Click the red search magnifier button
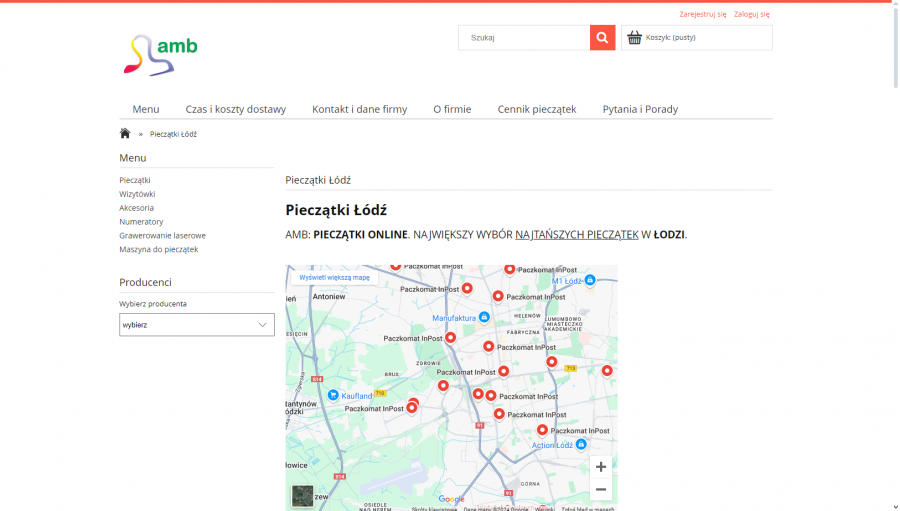 602,37
